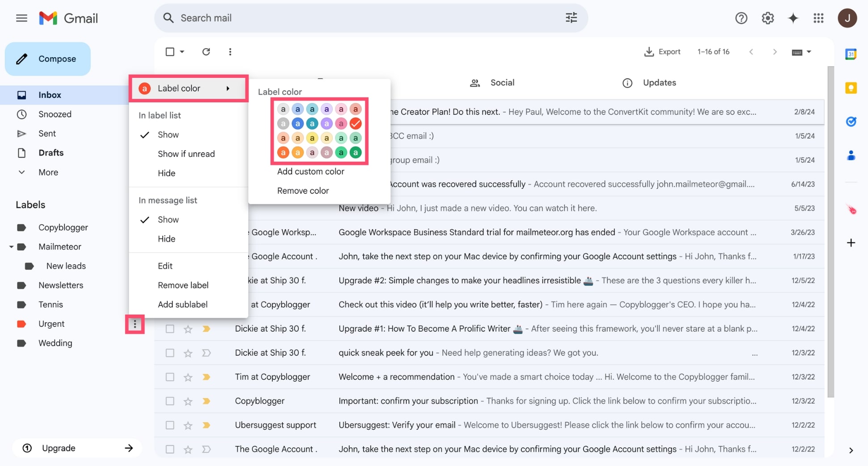Show the side panel arrow
868x466 pixels.
pyautogui.click(x=851, y=450)
